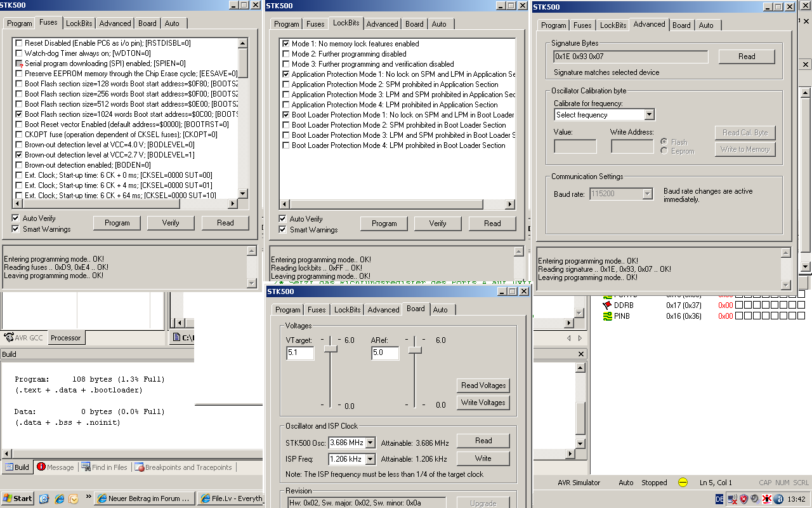The height and width of the screenshot is (508, 812).
Task: Open the Find in Files tab
Action: point(104,467)
